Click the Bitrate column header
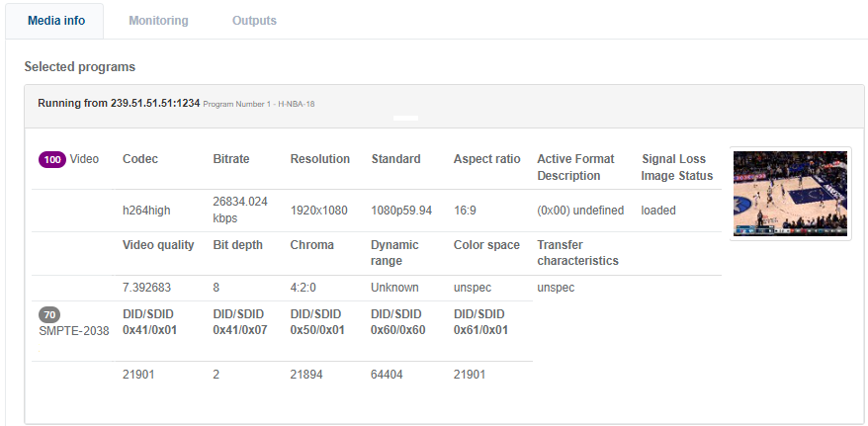 tap(231, 159)
